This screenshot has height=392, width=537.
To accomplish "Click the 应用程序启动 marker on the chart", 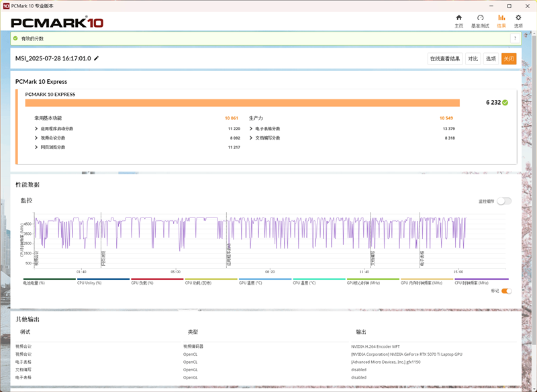I will click(x=229, y=254).
